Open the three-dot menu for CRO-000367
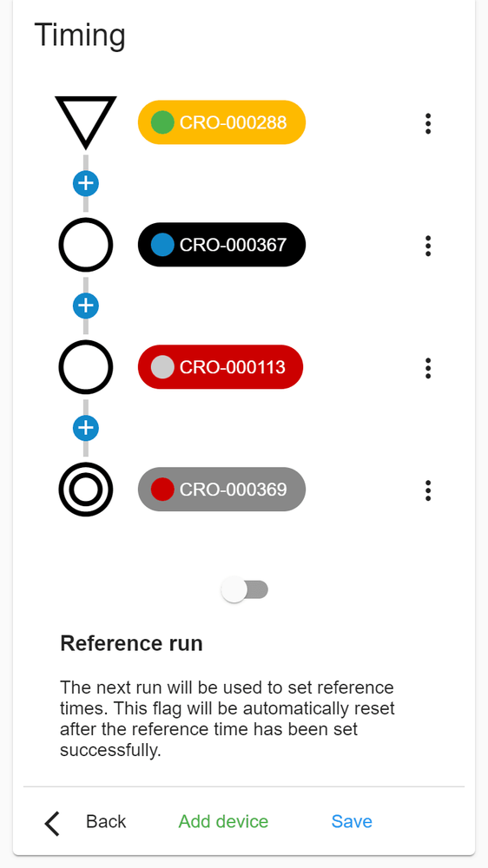Viewport: 488px width, 868px height. [x=427, y=246]
